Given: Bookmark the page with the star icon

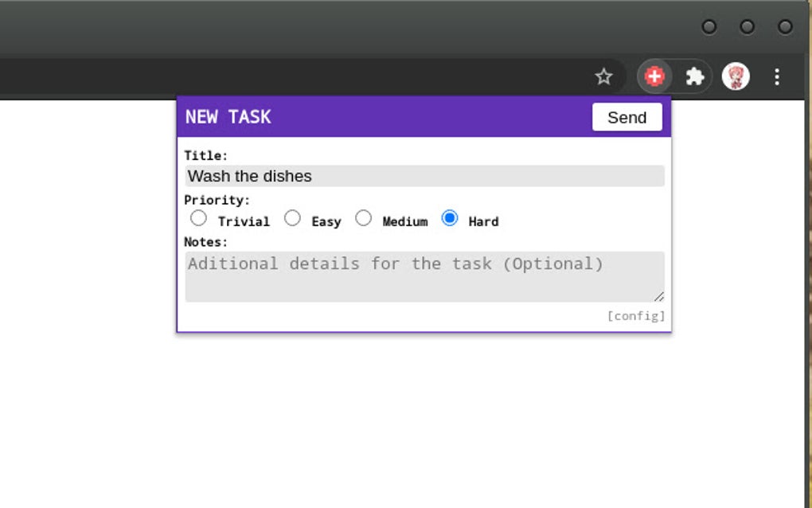Looking at the screenshot, I should click(x=603, y=76).
